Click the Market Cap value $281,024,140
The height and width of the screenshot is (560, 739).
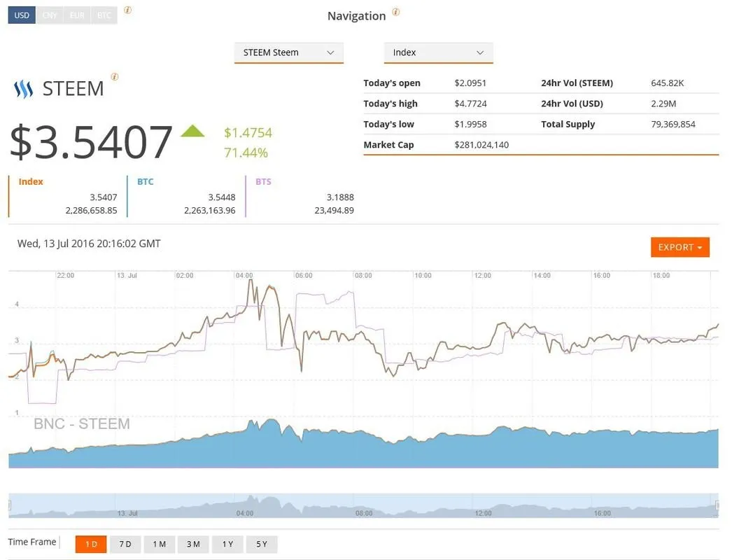tap(481, 145)
